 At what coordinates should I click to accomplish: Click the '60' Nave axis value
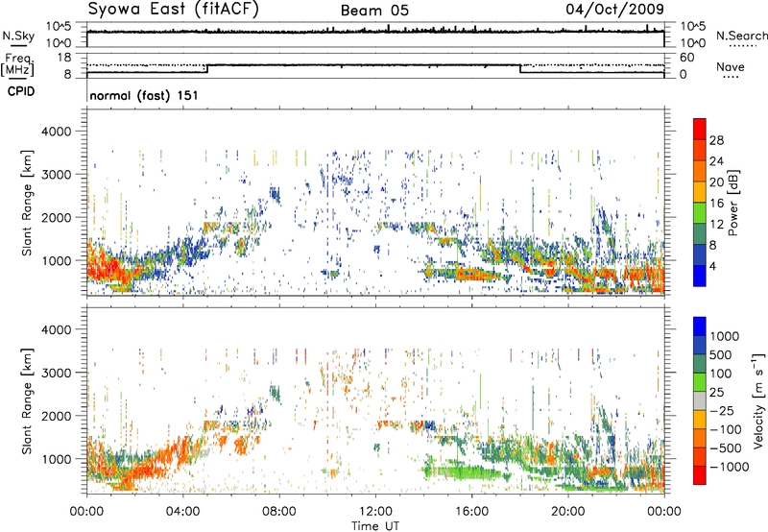coord(687,58)
